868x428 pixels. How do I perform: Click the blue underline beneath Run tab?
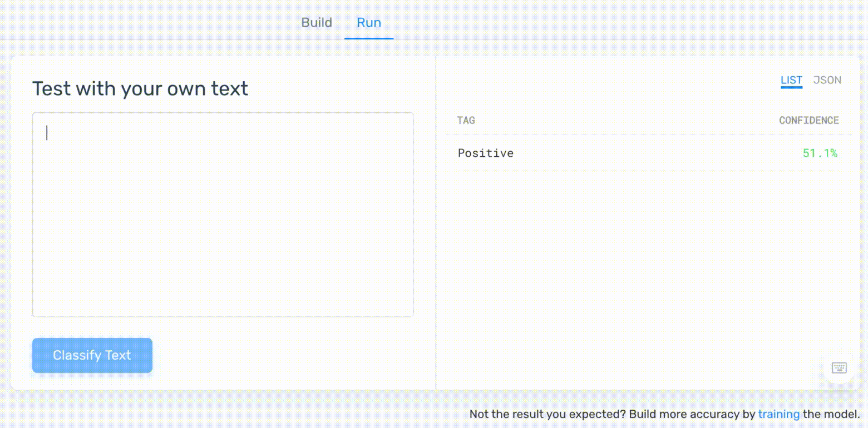pyautogui.click(x=369, y=38)
